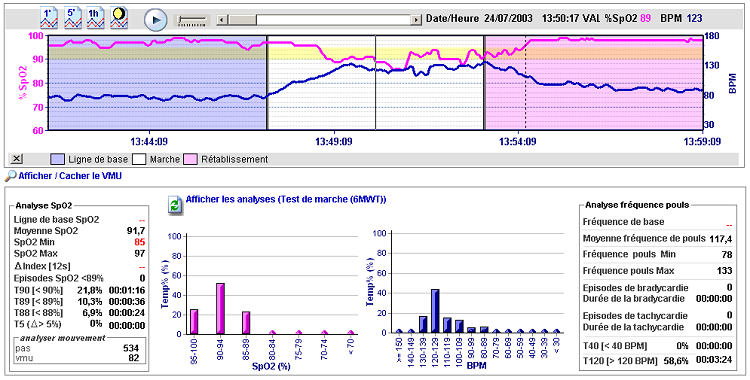Click the Fréquence de base label
Image resolution: width=750 pixels, height=380 pixels.
coord(624,222)
